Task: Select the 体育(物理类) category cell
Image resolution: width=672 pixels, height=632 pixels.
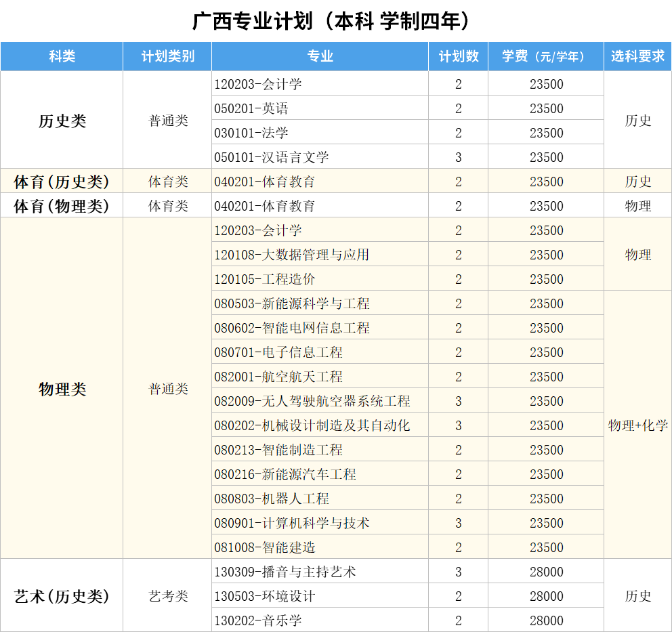Action: click(x=62, y=206)
